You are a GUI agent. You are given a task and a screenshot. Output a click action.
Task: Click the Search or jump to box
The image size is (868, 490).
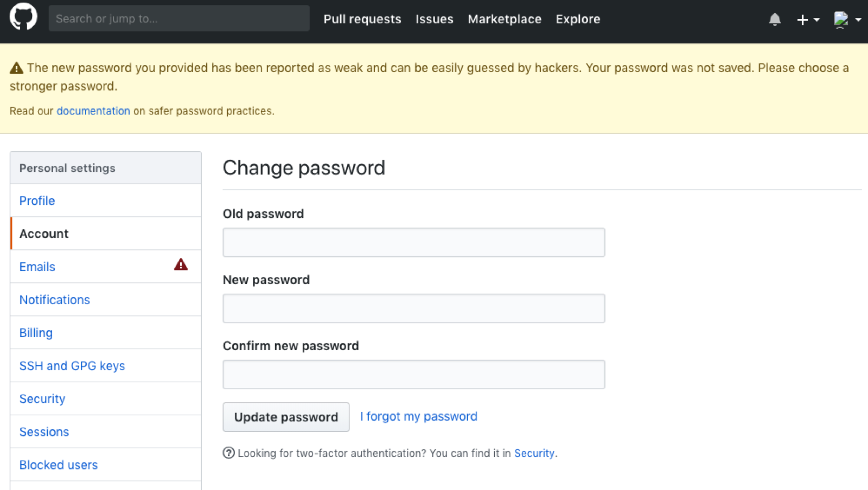(179, 18)
